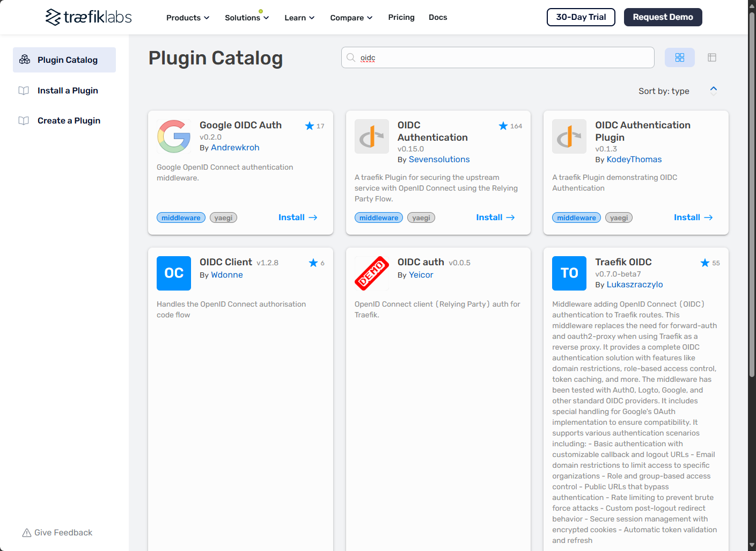The image size is (756, 551).
Task: Install the Google OIDC Auth plugin
Action: pos(298,218)
